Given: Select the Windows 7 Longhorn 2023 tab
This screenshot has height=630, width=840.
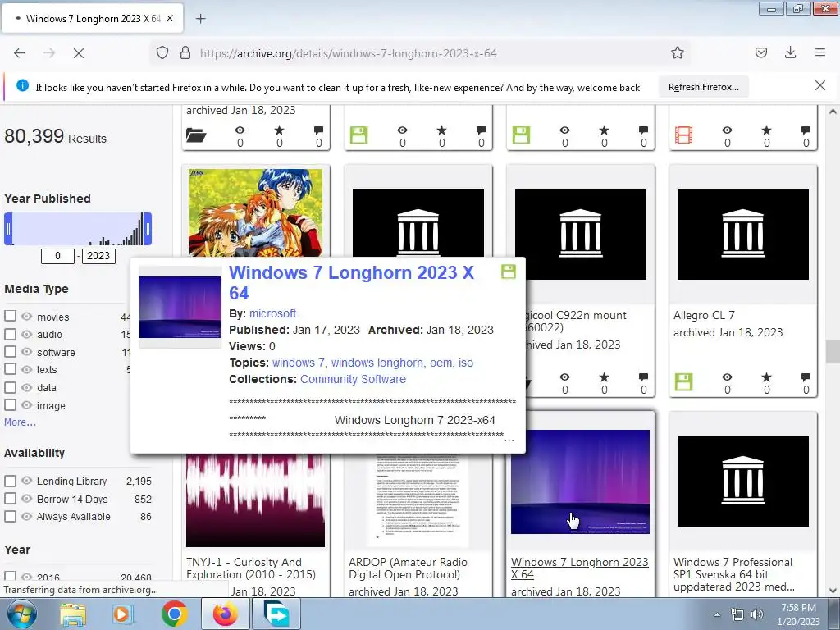Looking at the screenshot, I should pos(93,18).
